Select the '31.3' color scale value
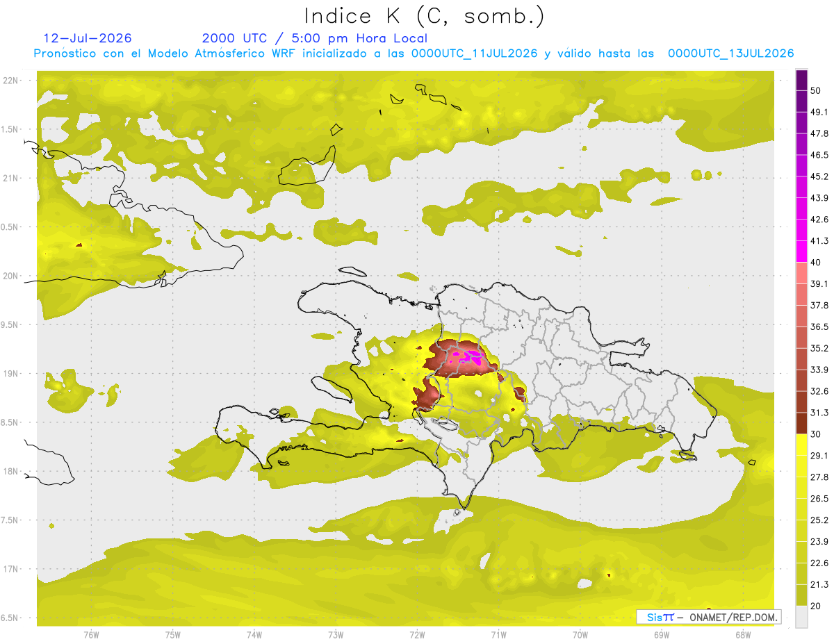Image resolution: width=834 pixels, height=644 pixels. point(819,413)
